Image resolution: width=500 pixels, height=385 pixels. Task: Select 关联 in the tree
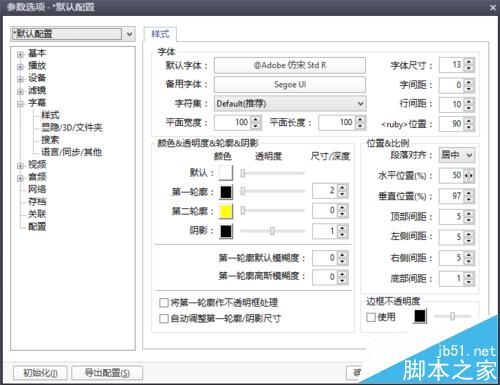pyautogui.click(x=37, y=214)
